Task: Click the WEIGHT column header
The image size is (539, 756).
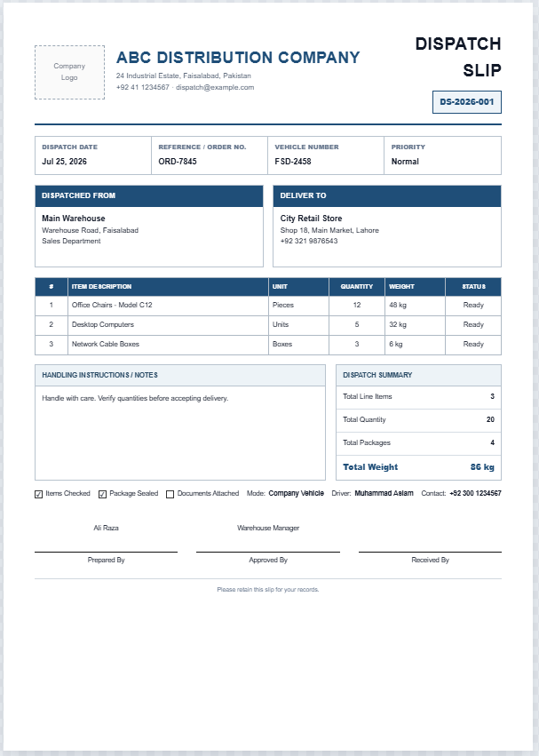Action: pos(415,286)
